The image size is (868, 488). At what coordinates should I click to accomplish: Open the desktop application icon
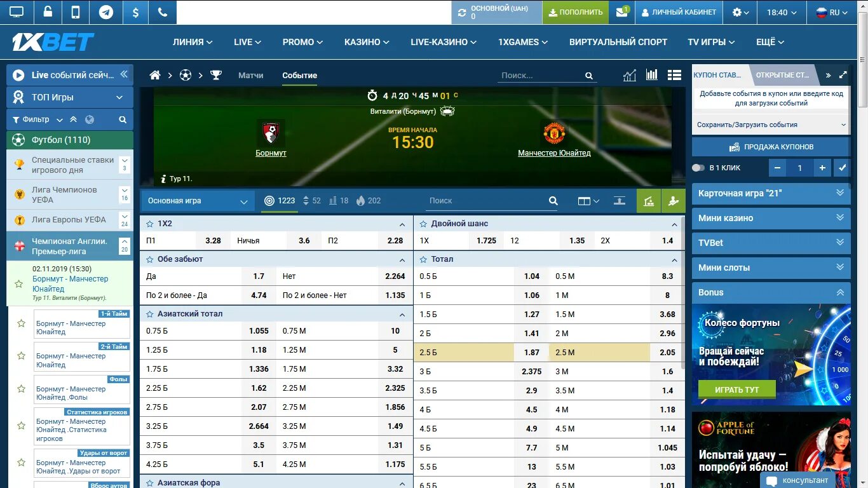(17, 12)
